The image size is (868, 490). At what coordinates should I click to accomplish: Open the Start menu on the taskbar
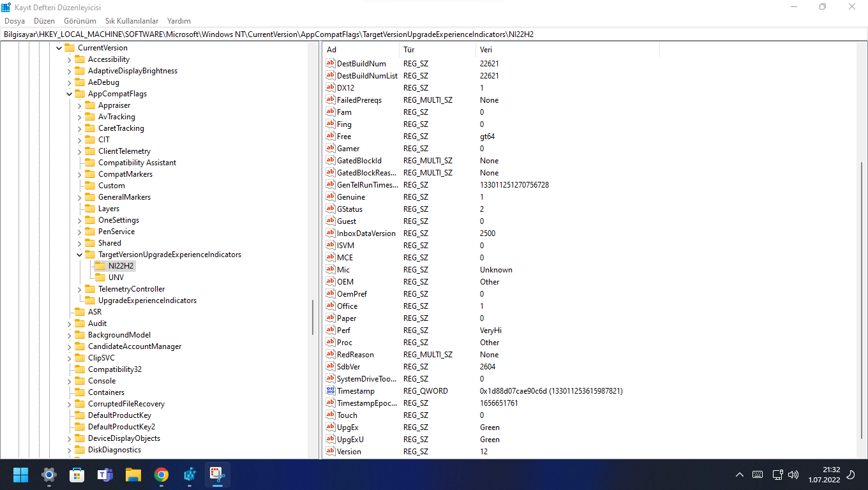click(x=20, y=475)
